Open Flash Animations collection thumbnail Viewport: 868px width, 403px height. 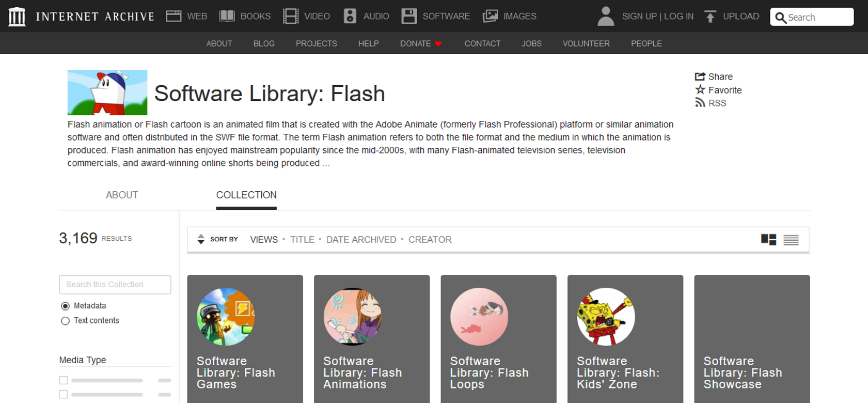point(353,317)
